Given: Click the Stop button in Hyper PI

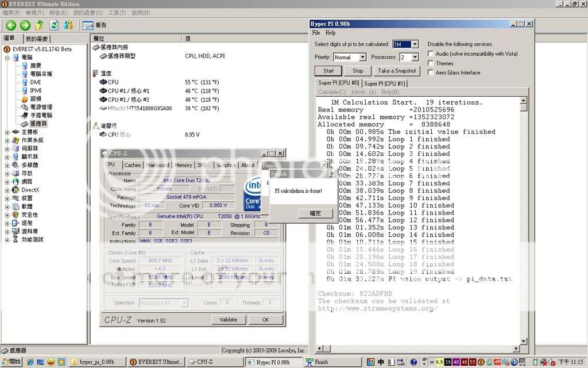Looking at the screenshot, I should coord(358,71).
